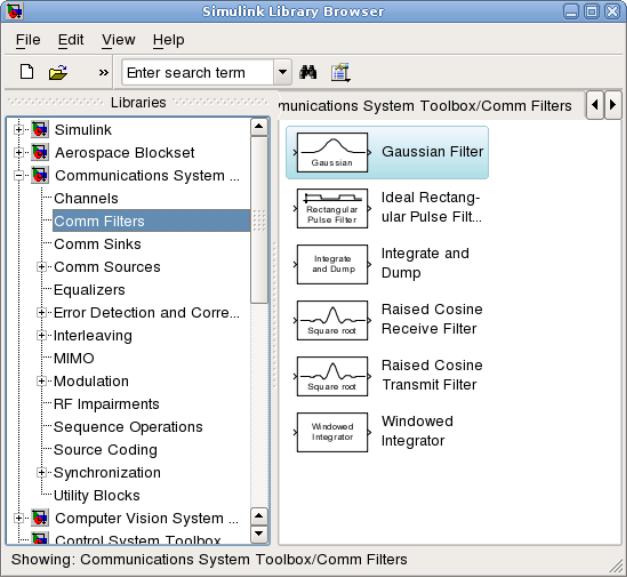
Task: Click the Windowed Integrator label text
Action: [417, 431]
